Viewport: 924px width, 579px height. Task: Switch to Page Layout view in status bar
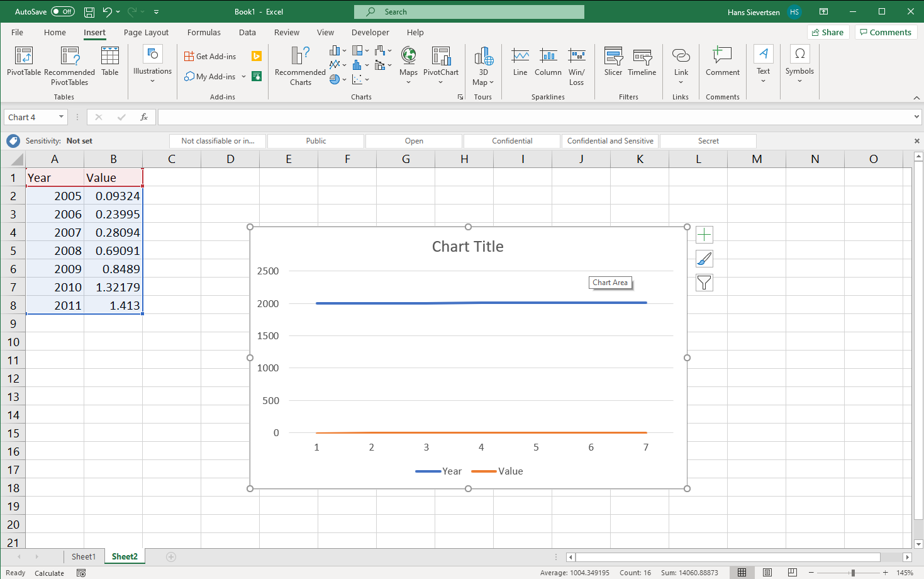coord(767,573)
